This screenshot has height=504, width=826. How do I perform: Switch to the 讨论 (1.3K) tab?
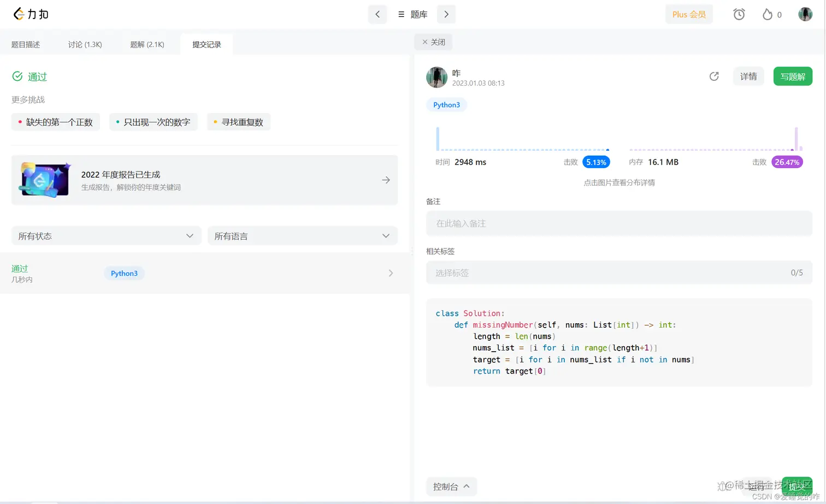point(85,45)
